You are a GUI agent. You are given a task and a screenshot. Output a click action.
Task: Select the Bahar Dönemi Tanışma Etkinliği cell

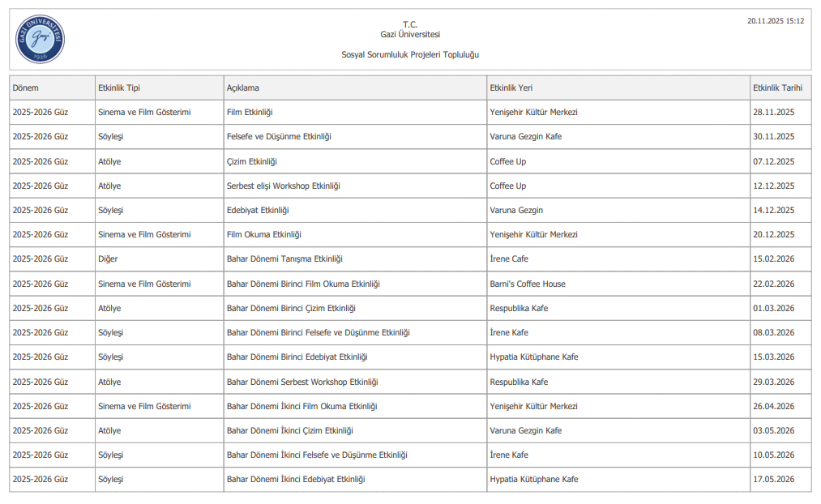pyautogui.click(x=284, y=259)
